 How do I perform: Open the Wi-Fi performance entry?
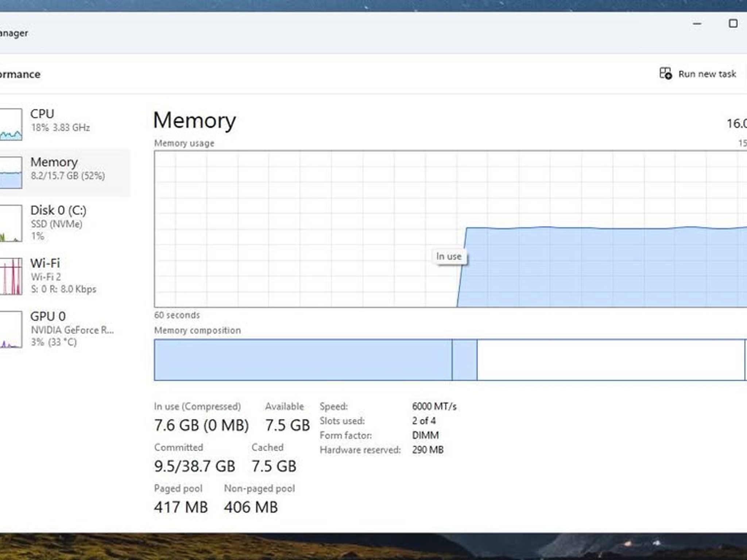(x=65, y=276)
